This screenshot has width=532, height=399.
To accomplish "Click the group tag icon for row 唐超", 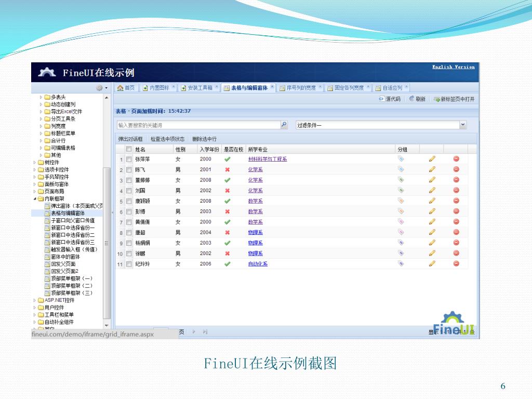I will 401,232.
